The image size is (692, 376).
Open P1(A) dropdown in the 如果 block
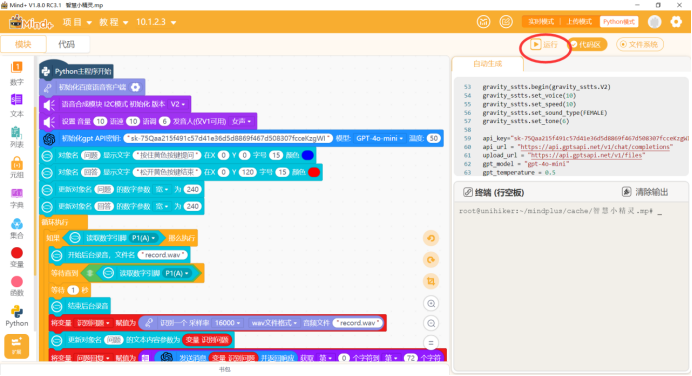[144, 238]
